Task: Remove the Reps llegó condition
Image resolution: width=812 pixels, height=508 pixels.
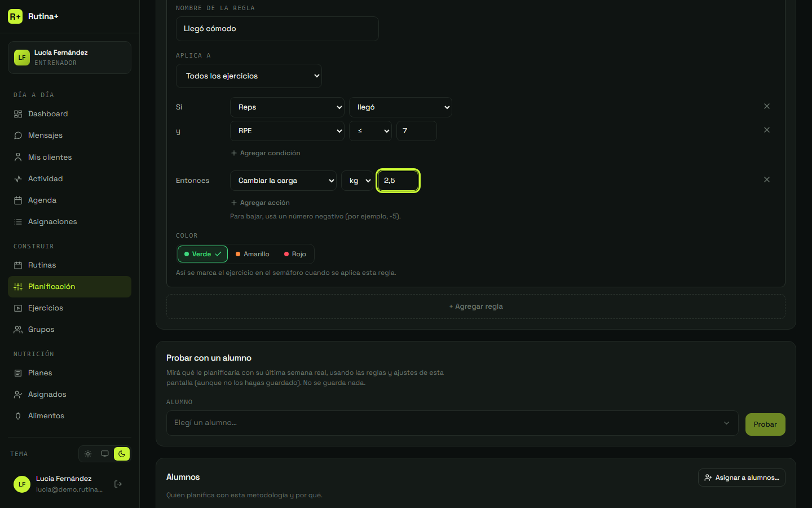Action: click(x=767, y=106)
